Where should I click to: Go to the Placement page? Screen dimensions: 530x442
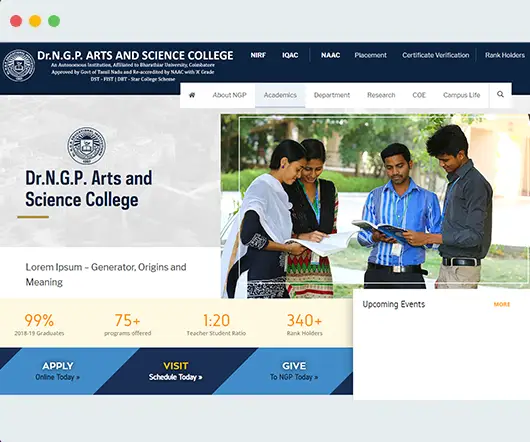[370, 55]
